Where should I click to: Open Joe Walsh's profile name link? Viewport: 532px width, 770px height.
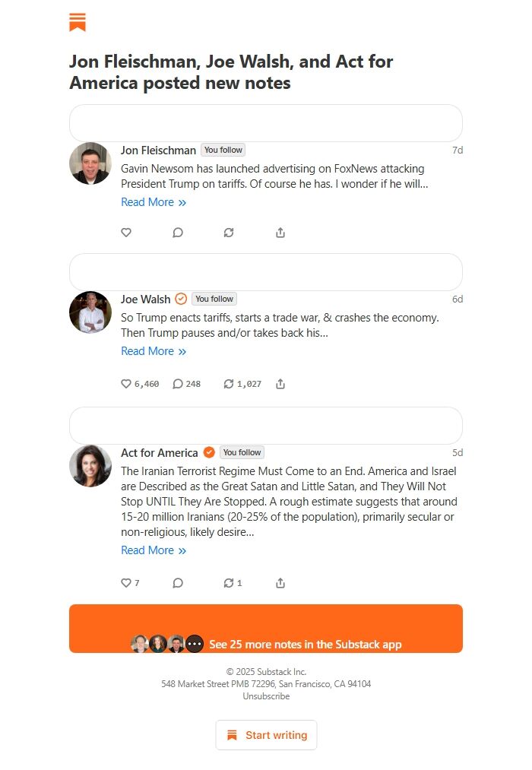click(x=145, y=299)
